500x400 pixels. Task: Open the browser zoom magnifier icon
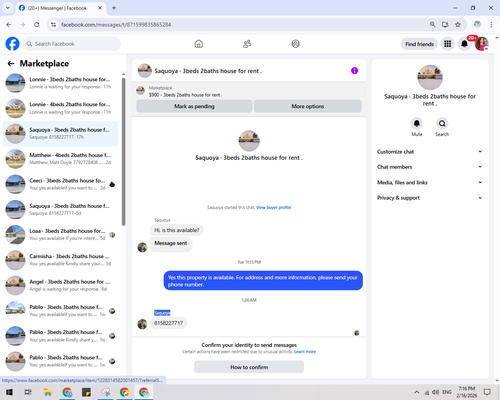[x=432, y=25]
